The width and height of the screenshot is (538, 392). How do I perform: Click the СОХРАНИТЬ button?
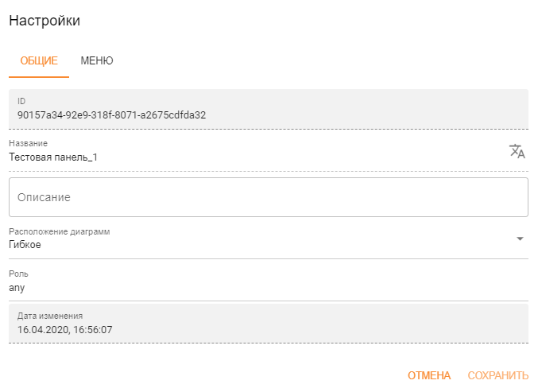coord(497,375)
